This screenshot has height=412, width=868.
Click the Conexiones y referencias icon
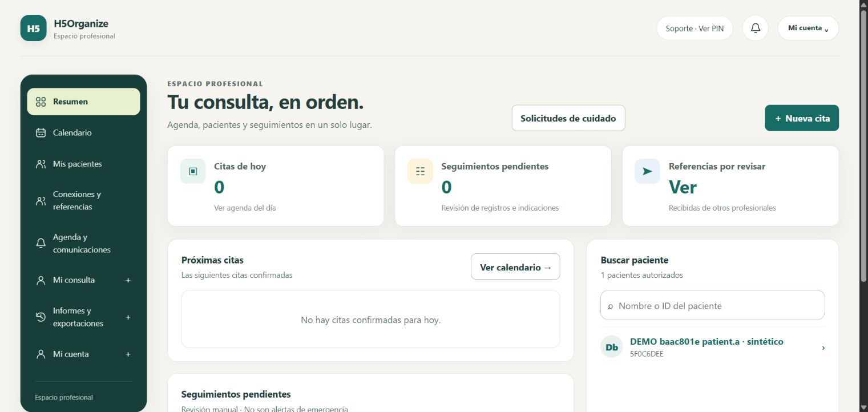41,201
